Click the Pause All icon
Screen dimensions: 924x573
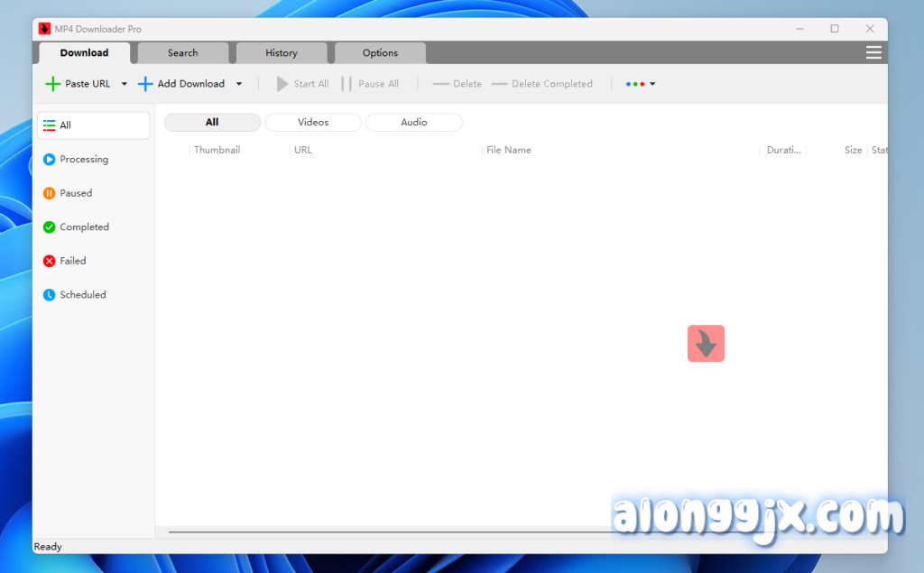click(x=346, y=84)
